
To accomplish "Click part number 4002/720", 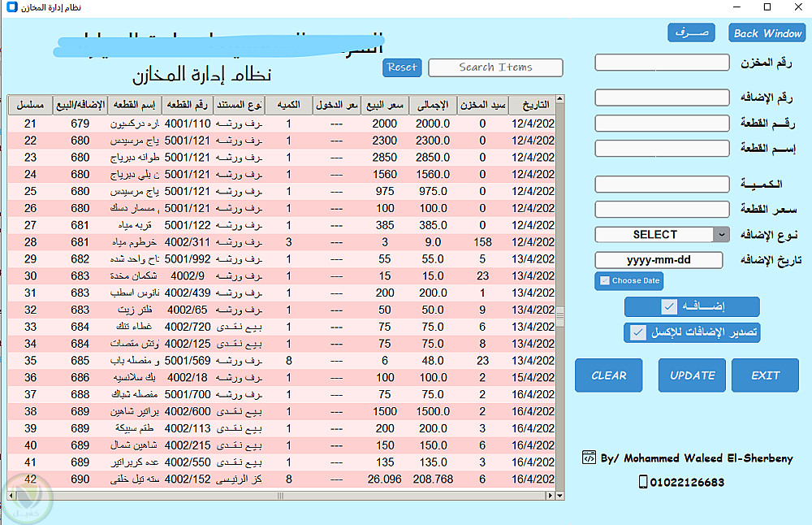I will (188, 327).
